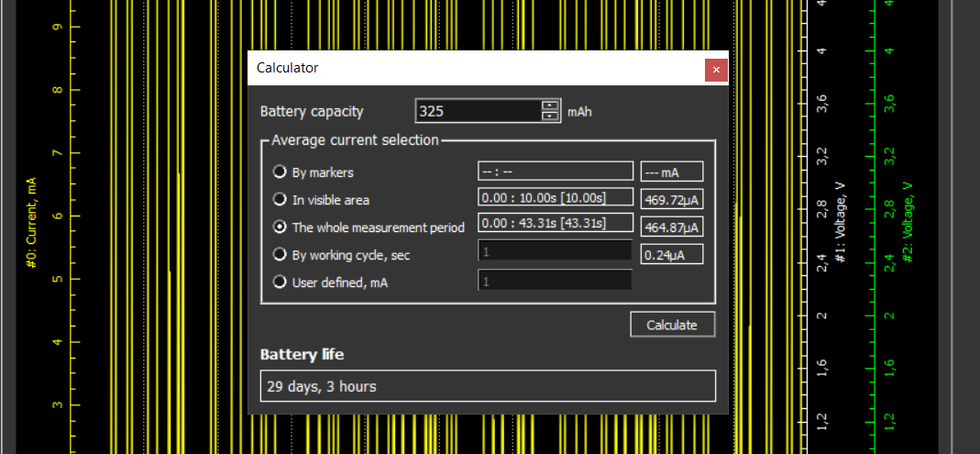Click the By markers time range field
This screenshot has width=980, height=454.
click(x=556, y=171)
